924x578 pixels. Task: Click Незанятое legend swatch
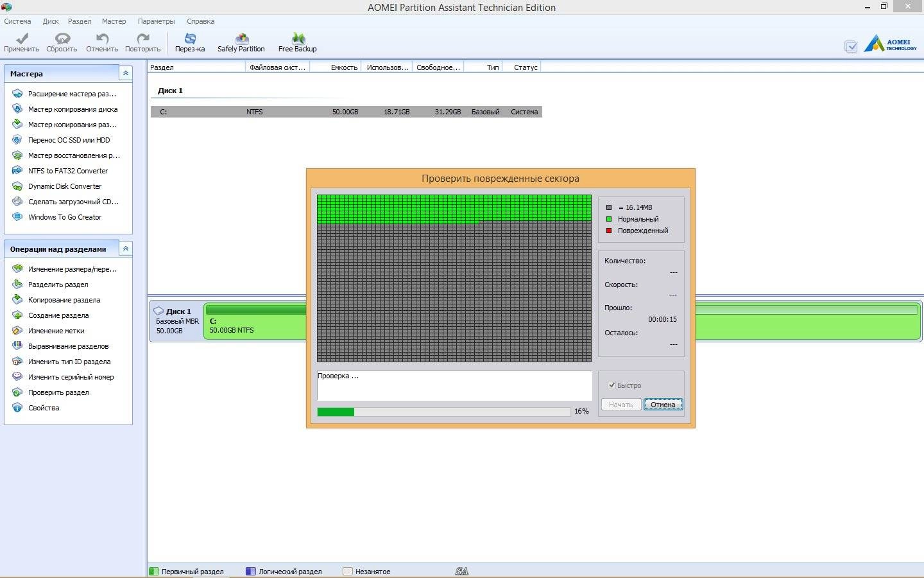348,571
